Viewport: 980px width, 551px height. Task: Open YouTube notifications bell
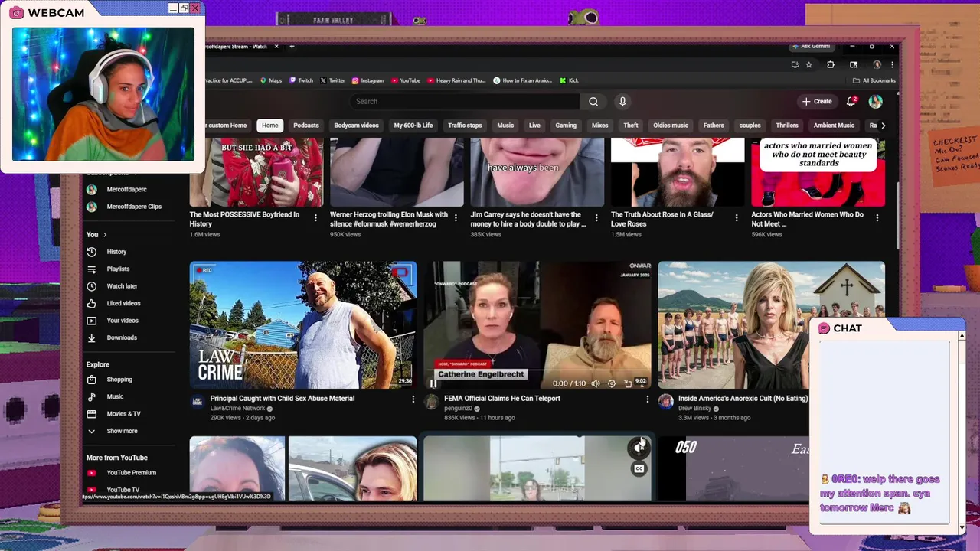(851, 101)
